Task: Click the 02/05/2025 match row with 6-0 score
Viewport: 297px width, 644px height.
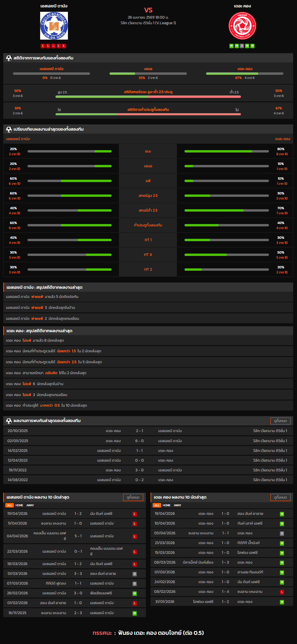Action: 148,441
